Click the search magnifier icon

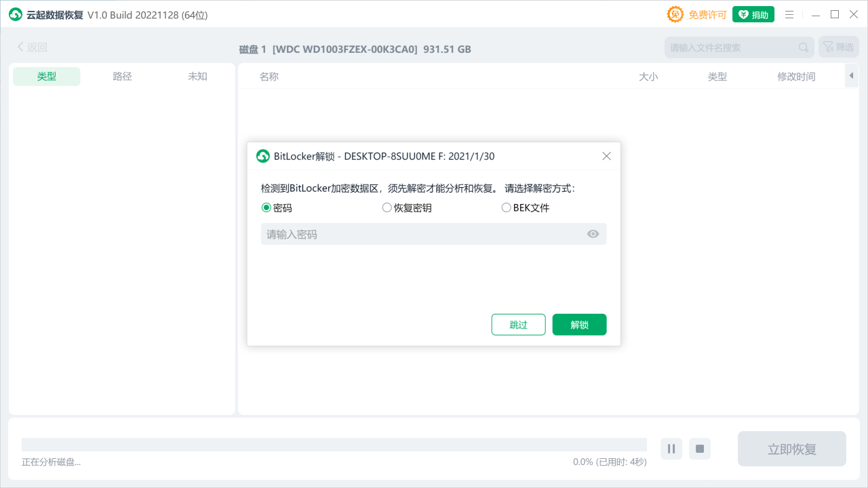(803, 47)
